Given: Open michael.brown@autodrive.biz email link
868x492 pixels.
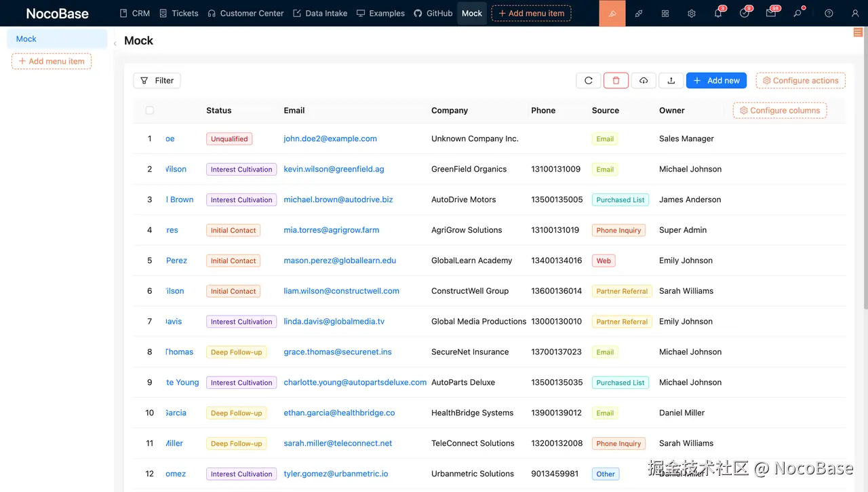Looking at the screenshot, I should [338, 200].
